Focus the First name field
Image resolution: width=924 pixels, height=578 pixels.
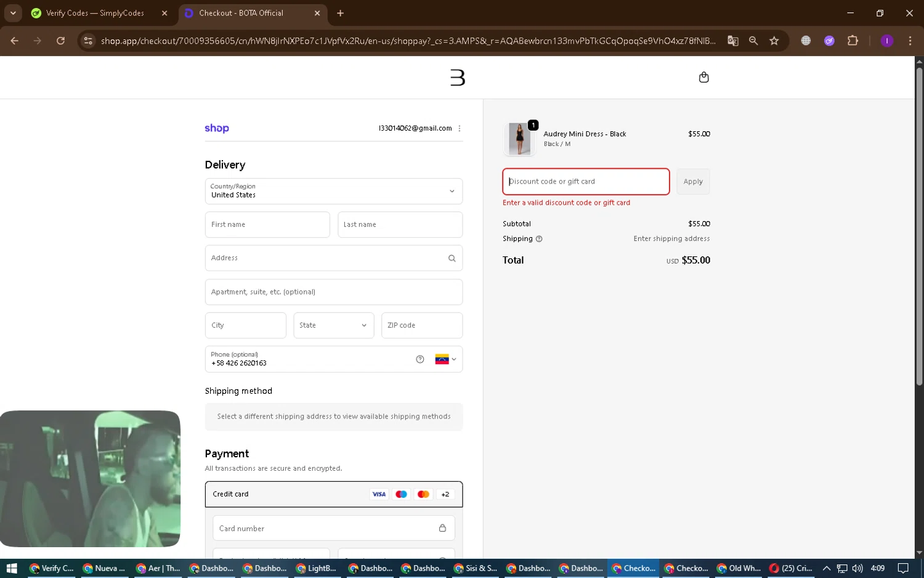click(267, 224)
